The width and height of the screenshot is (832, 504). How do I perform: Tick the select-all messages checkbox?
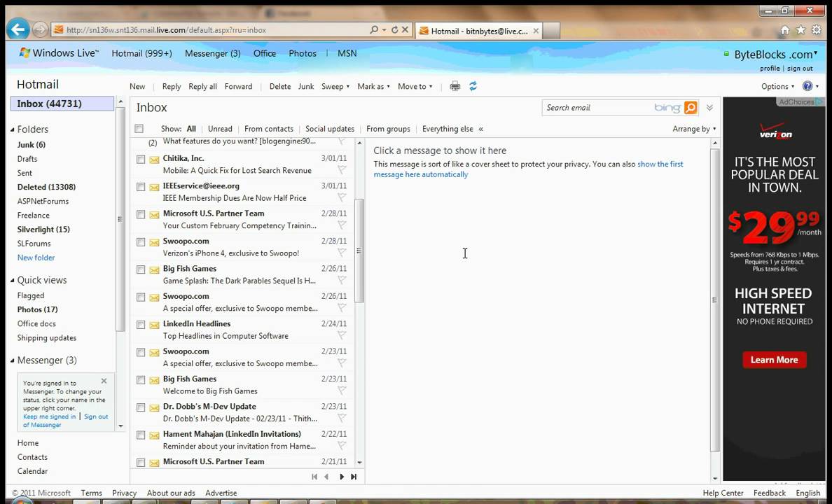(x=139, y=129)
